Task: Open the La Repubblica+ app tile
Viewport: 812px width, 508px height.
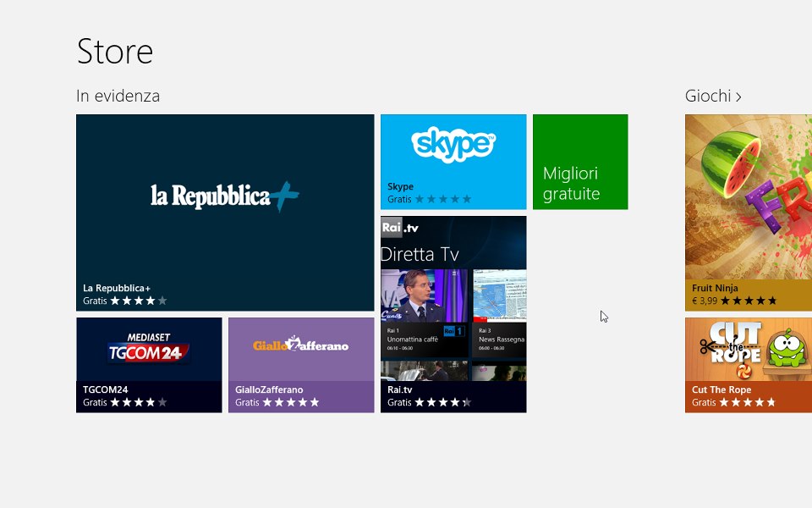Action: (225, 213)
